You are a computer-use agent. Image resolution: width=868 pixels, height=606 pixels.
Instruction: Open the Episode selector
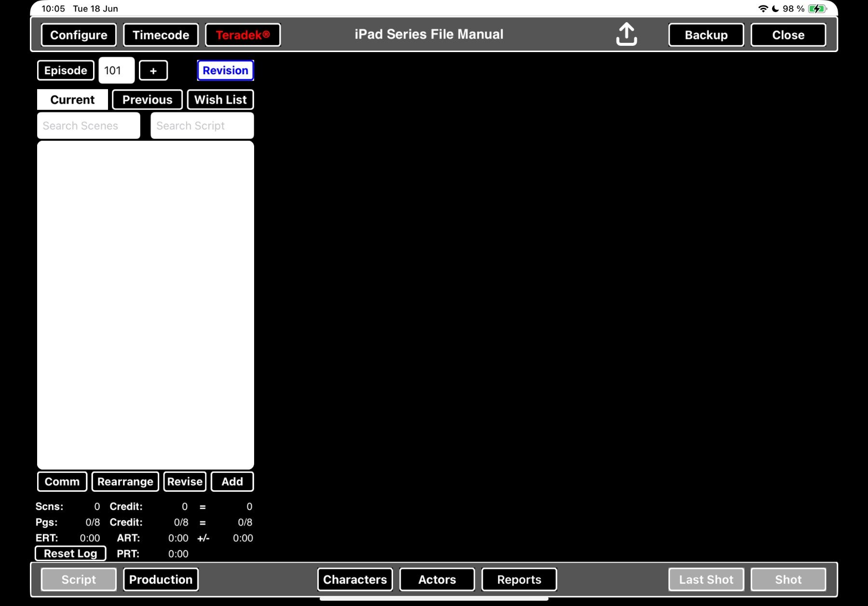tap(66, 70)
